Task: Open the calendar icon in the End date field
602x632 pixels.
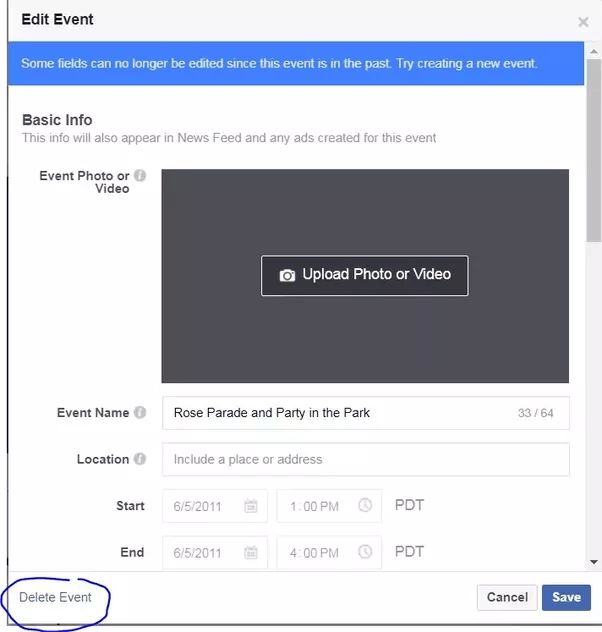Action: coord(251,552)
